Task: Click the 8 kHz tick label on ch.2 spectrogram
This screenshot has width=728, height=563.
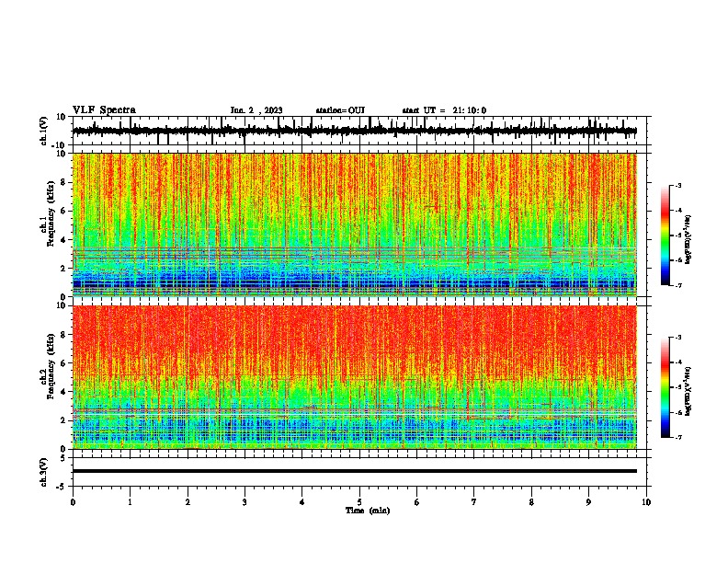Action: (64, 335)
